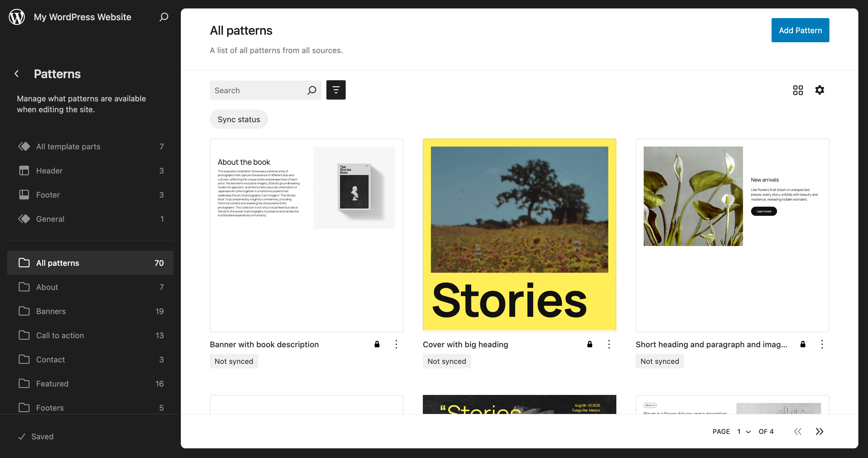Open actions menu for Short heading and paragraph pattern
The width and height of the screenshot is (868, 458).
coord(822,344)
